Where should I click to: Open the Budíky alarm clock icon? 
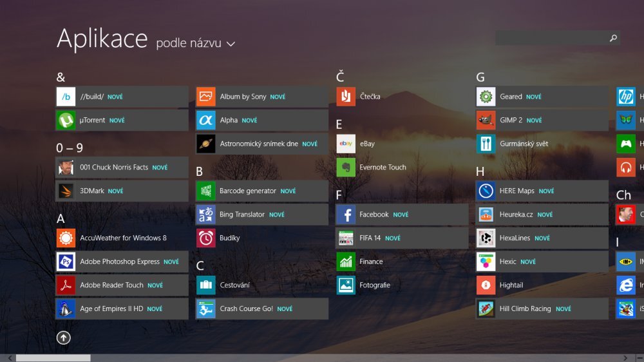click(x=206, y=238)
